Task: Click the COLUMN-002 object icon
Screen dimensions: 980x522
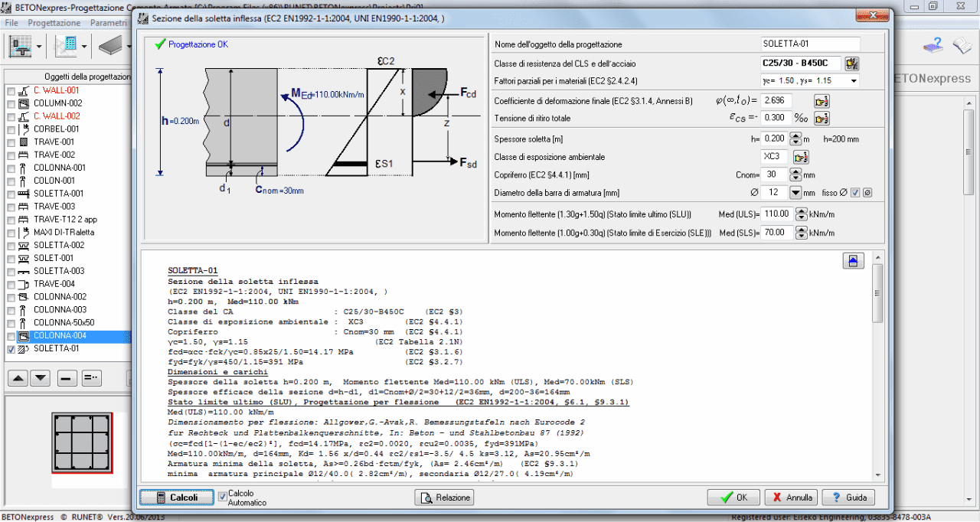Action: click(24, 103)
